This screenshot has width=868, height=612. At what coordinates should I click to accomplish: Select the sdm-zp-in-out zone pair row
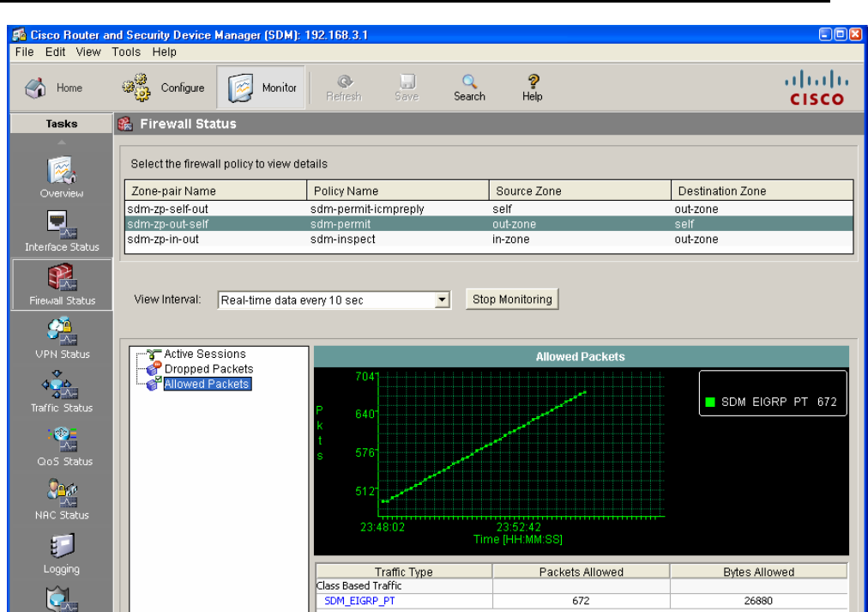[490, 239]
